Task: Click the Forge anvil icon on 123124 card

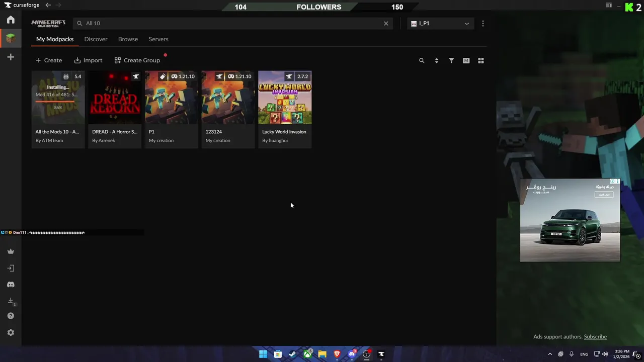Action: click(x=219, y=76)
